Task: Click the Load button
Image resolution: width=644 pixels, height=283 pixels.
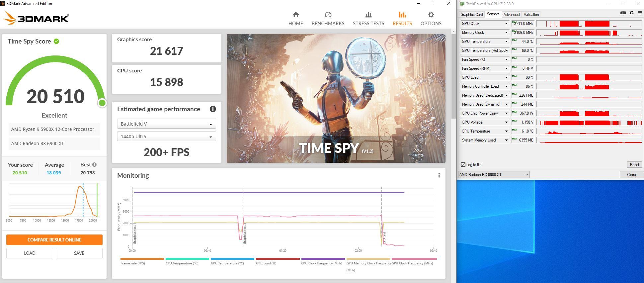Action: pyautogui.click(x=30, y=253)
